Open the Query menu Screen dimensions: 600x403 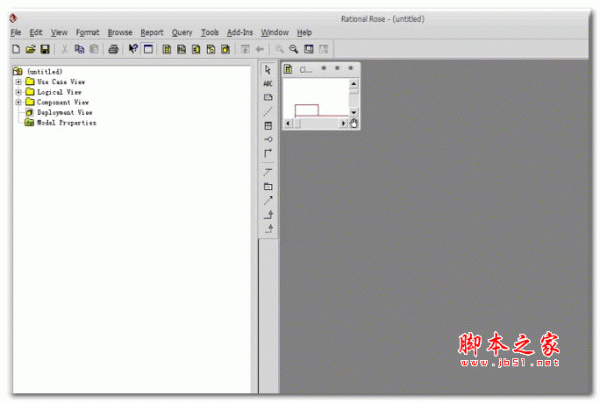182,33
